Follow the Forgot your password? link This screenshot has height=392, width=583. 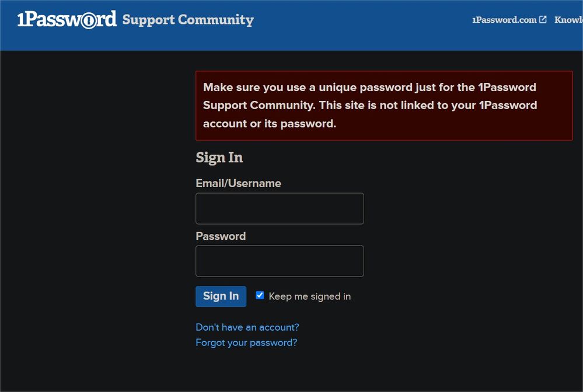pos(246,342)
